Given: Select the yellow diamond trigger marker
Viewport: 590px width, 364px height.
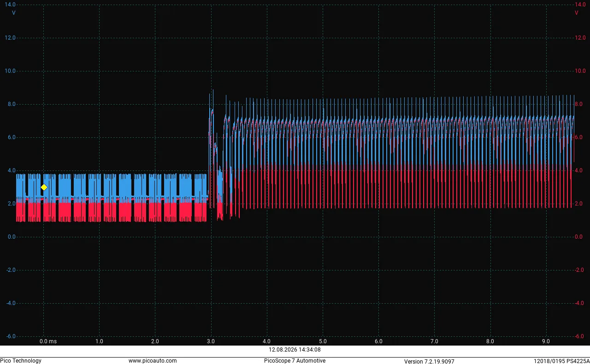Looking at the screenshot, I should pyautogui.click(x=44, y=187).
